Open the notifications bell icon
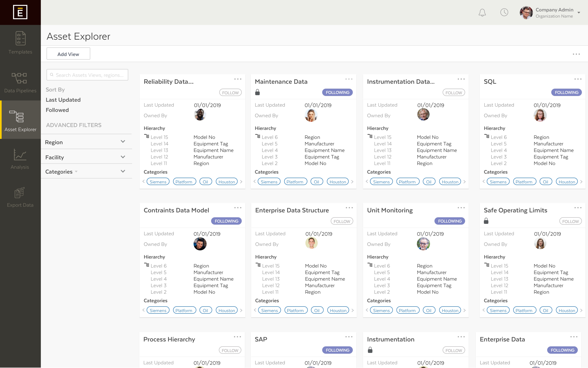 pos(482,12)
